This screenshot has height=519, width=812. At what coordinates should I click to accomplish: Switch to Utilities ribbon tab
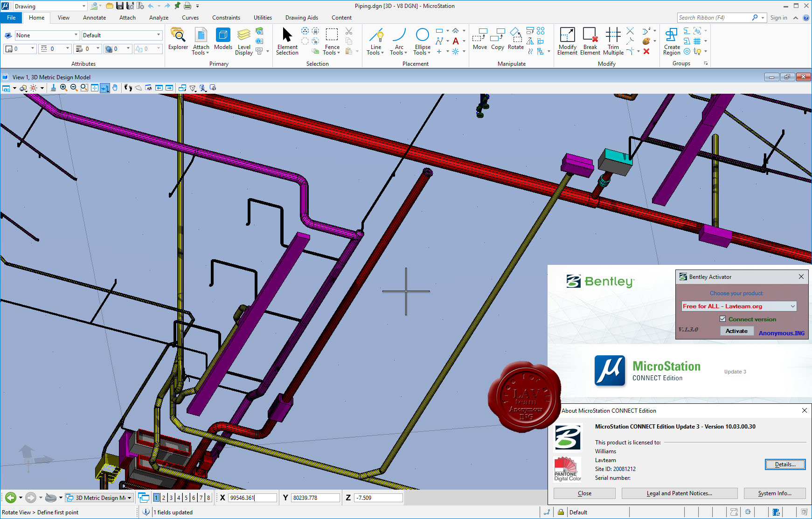pyautogui.click(x=263, y=17)
